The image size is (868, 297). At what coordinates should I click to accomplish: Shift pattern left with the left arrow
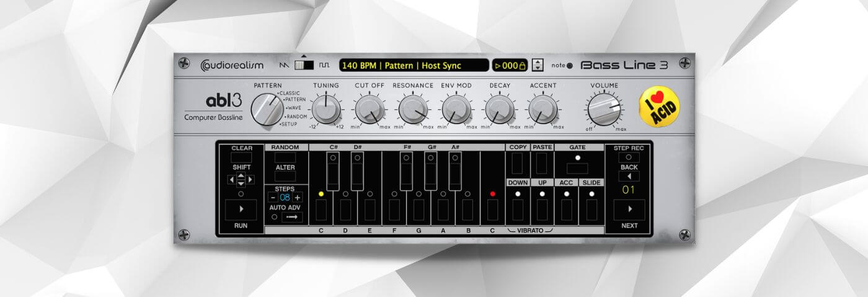coord(231,180)
